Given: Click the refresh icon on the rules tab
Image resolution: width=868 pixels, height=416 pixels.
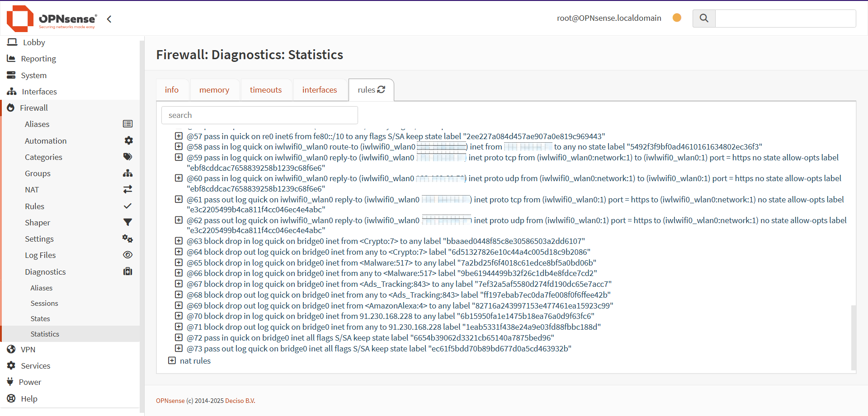Looking at the screenshot, I should tap(381, 89).
